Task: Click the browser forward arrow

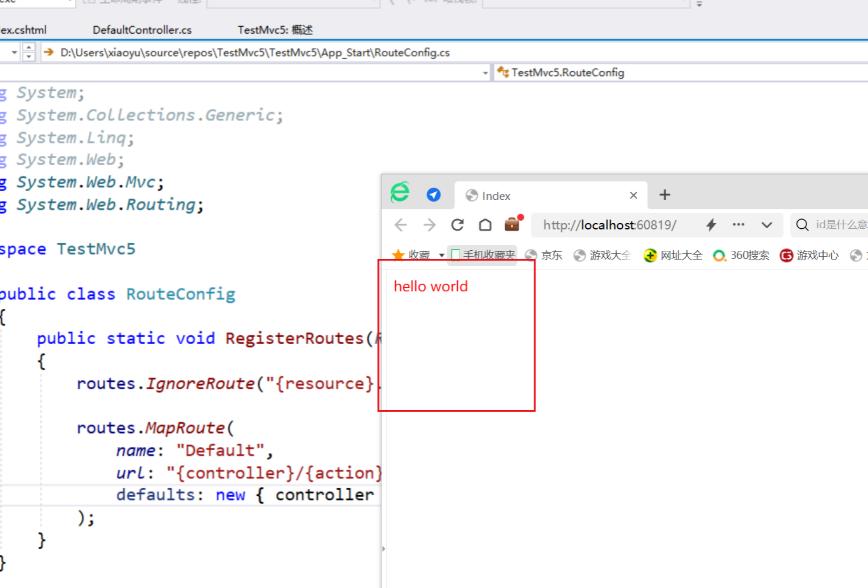Action: [x=429, y=224]
